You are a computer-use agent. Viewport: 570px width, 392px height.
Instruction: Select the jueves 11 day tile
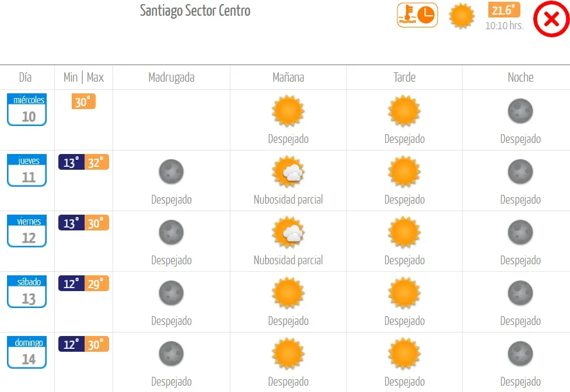point(27,170)
